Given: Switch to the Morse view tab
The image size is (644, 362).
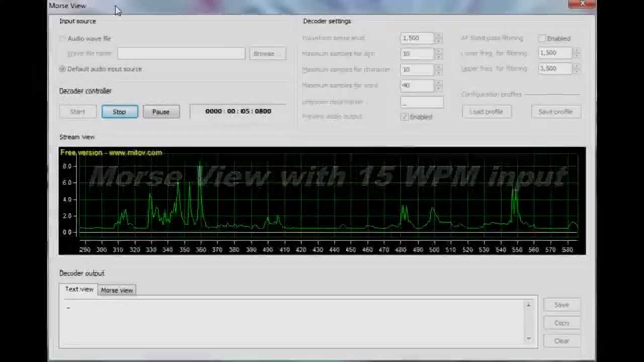Looking at the screenshot, I should click(116, 290).
